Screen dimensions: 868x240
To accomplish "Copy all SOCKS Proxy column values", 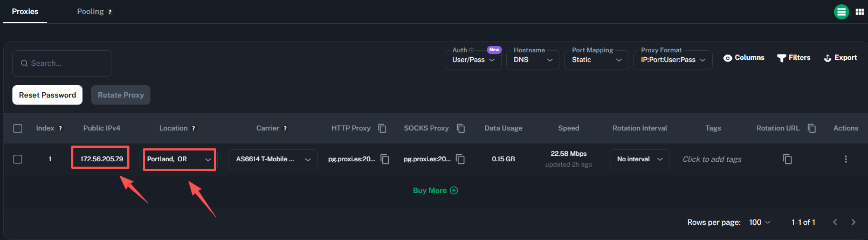I will click(x=461, y=128).
